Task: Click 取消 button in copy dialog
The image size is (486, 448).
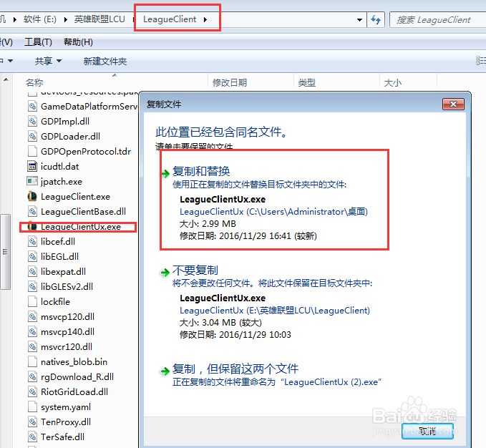Action: pyautogui.click(x=427, y=431)
